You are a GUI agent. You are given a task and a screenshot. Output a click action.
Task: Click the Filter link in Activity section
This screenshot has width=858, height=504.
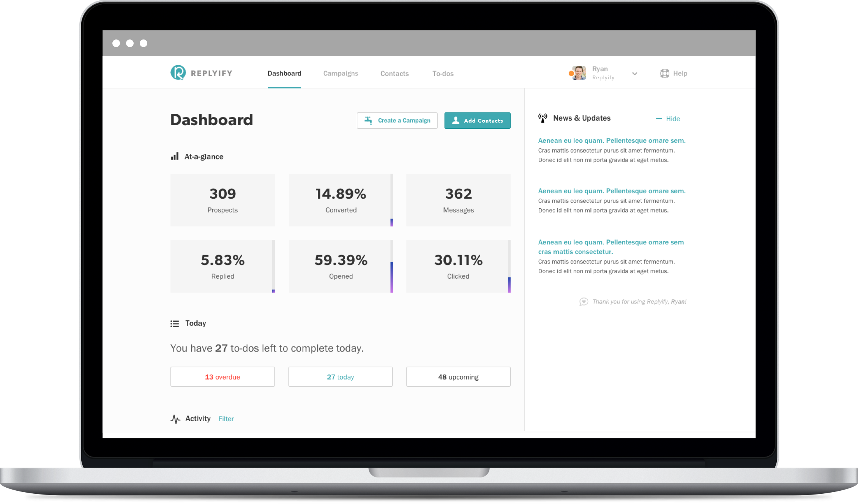pos(226,419)
